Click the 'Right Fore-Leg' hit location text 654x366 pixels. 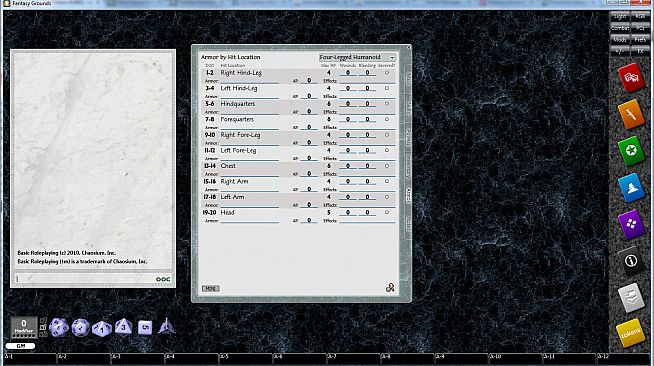(x=240, y=135)
